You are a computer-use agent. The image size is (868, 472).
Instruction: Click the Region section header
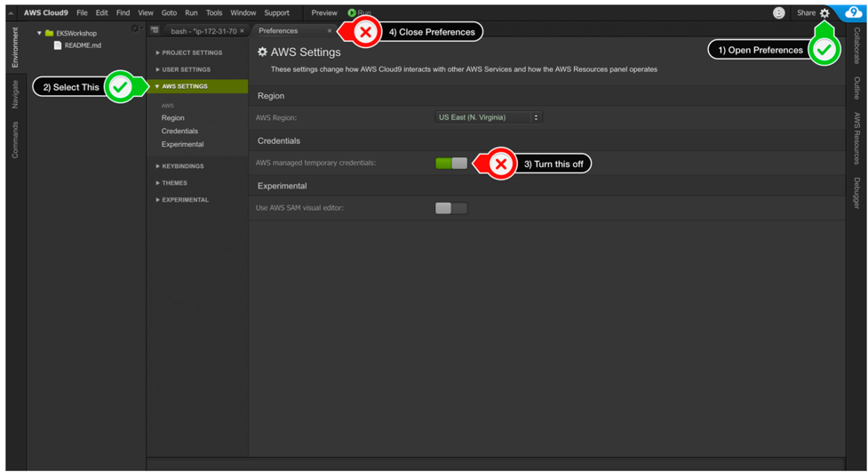(x=271, y=96)
